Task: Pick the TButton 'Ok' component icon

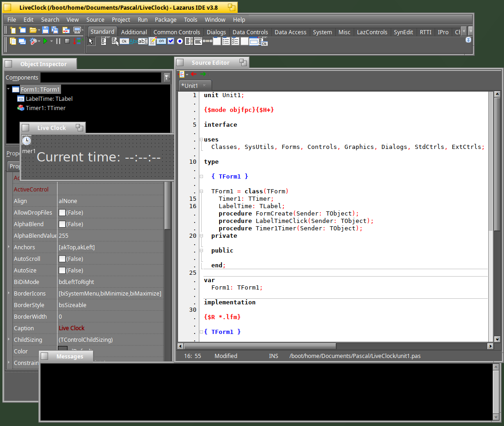Action: coord(124,41)
